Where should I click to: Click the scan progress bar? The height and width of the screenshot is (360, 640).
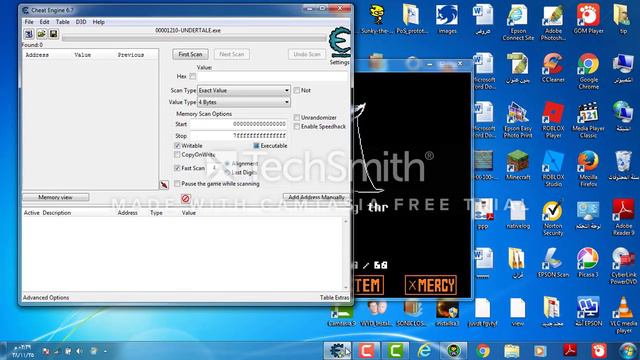(194, 38)
